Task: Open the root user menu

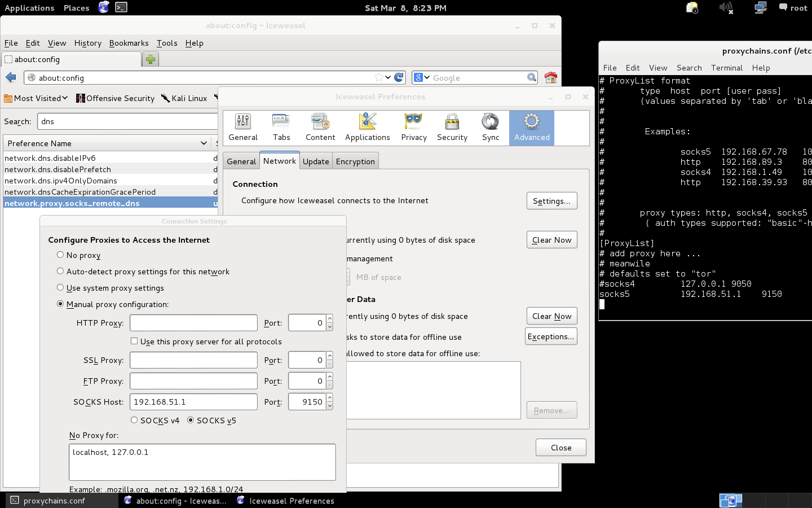Action: click(x=793, y=7)
